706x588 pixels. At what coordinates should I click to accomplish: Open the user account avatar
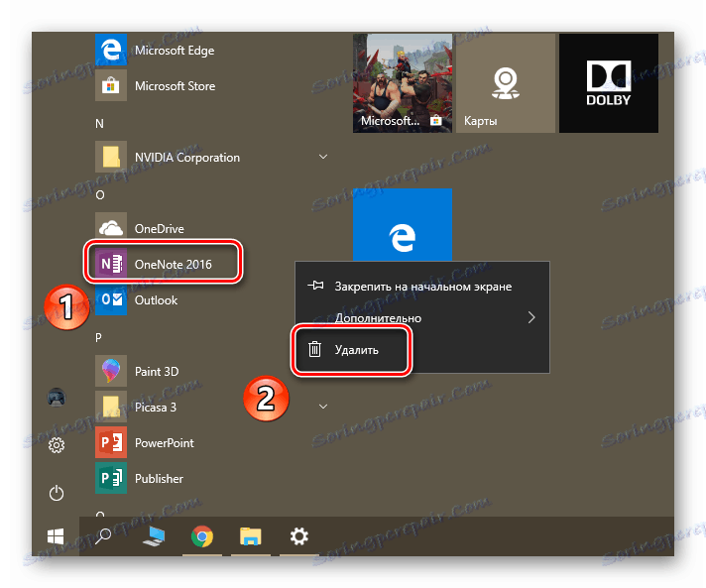tap(57, 398)
